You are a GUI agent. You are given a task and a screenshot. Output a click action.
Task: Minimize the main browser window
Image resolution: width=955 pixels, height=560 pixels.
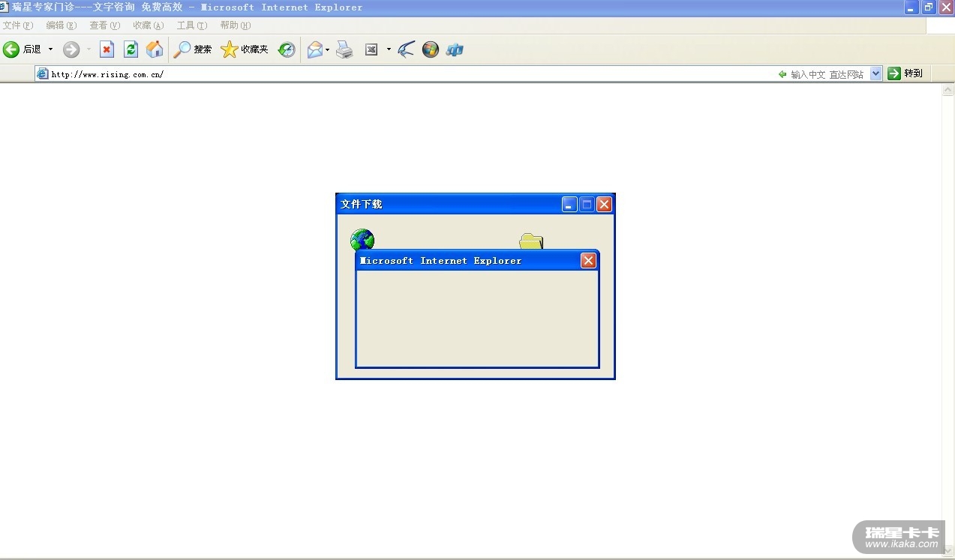click(911, 7)
